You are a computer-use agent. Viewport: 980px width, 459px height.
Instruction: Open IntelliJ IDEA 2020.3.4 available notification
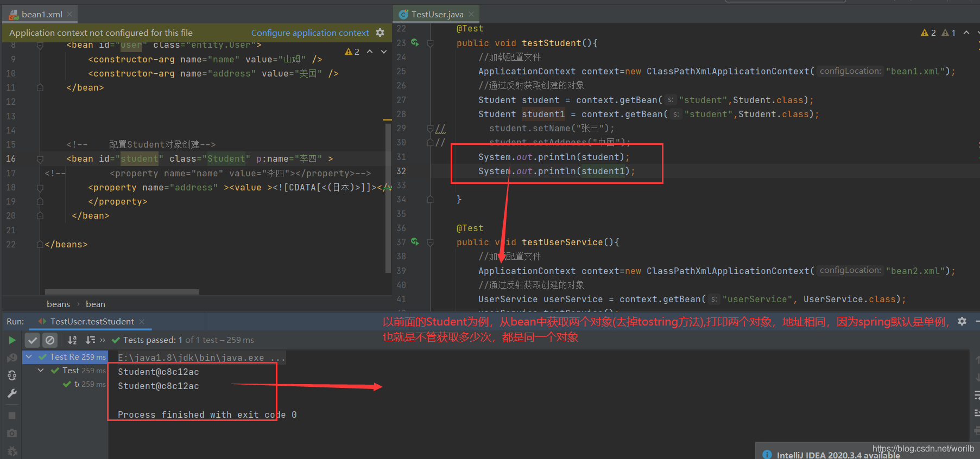[838, 455]
